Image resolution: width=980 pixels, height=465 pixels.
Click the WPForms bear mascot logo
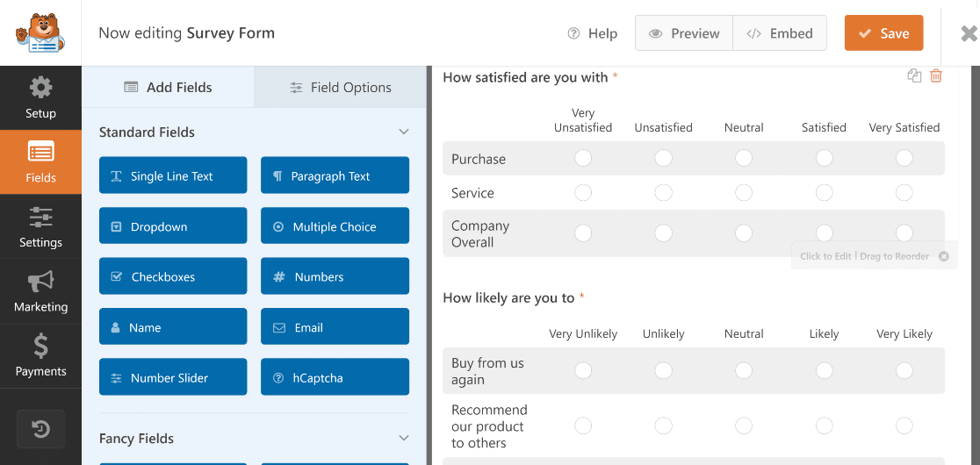coord(40,33)
